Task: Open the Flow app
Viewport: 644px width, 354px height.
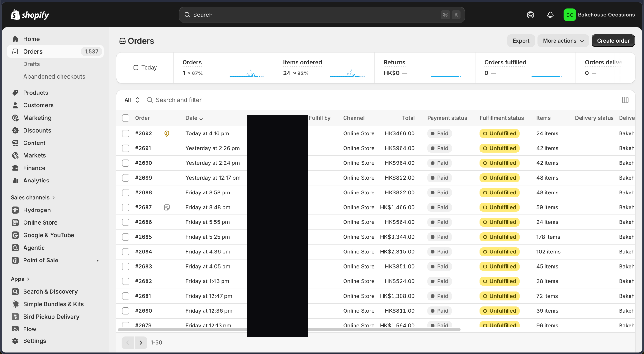Action: (x=30, y=329)
